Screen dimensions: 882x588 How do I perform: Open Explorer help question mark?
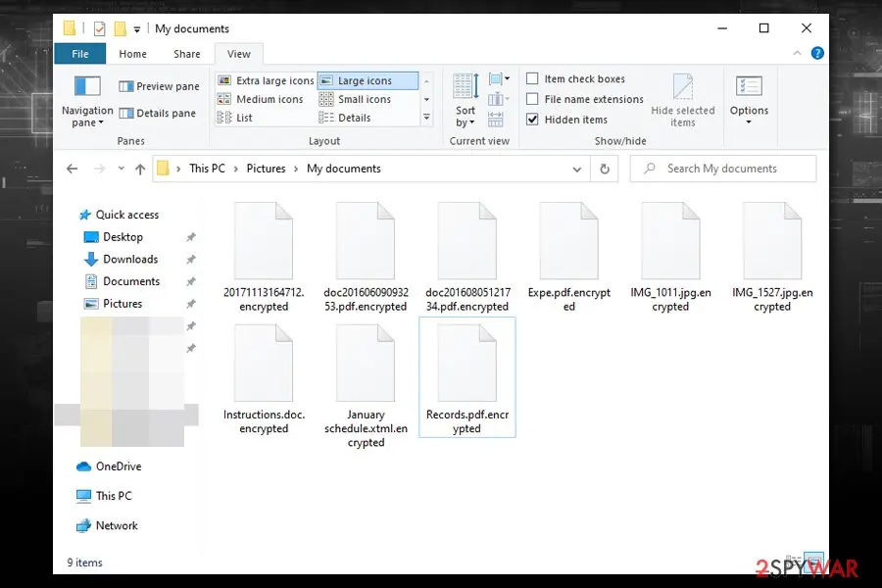[817, 54]
